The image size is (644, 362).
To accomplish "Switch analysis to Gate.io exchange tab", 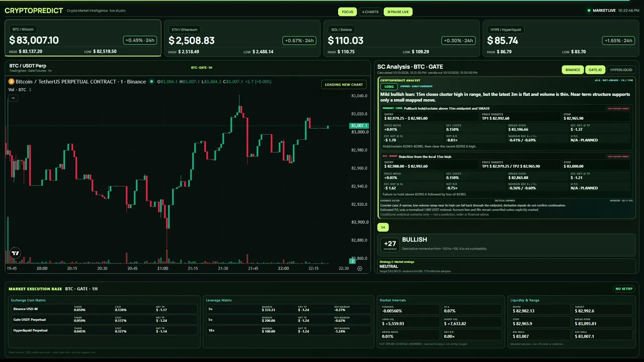I will coord(595,70).
